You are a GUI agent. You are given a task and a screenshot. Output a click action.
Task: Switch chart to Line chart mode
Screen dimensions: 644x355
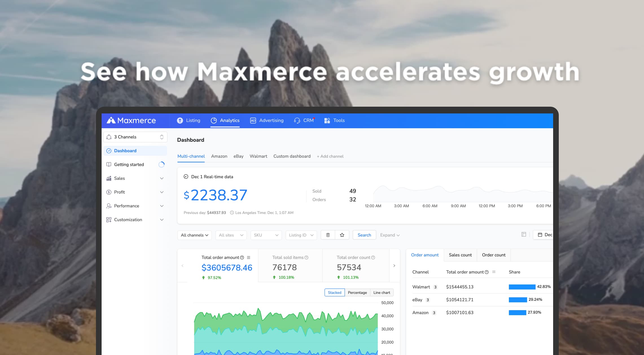[382, 293]
